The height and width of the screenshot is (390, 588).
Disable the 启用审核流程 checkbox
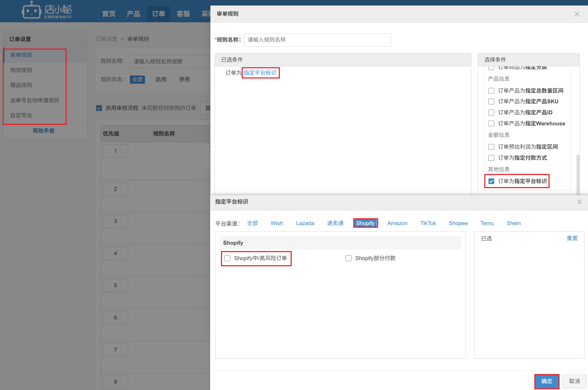tap(99, 108)
